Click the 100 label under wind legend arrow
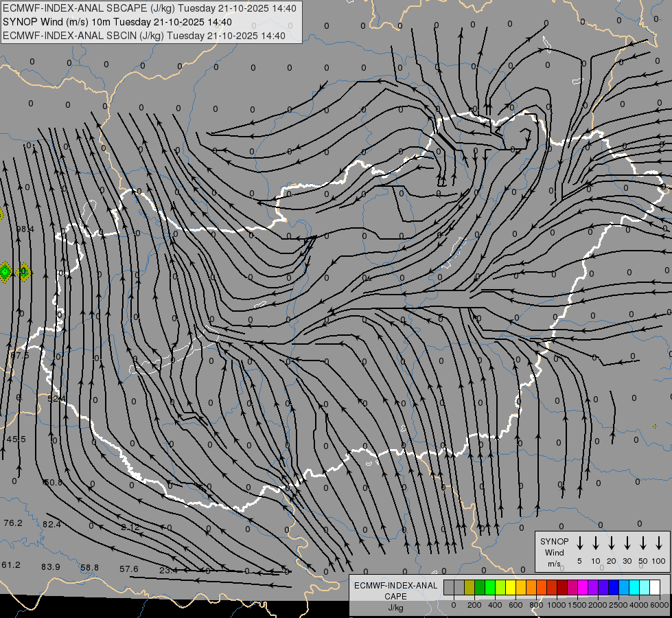The image size is (672, 618). click(x=659, y=561)
